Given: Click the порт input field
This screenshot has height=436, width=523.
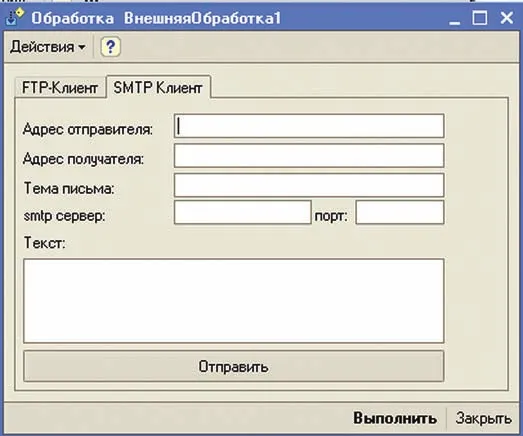Looking at the screenshot, I should coord(400,212).
